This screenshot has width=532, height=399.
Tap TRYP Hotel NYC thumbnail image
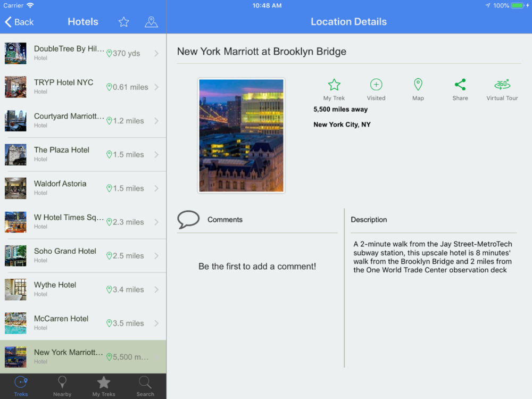(x=15, y=87)
